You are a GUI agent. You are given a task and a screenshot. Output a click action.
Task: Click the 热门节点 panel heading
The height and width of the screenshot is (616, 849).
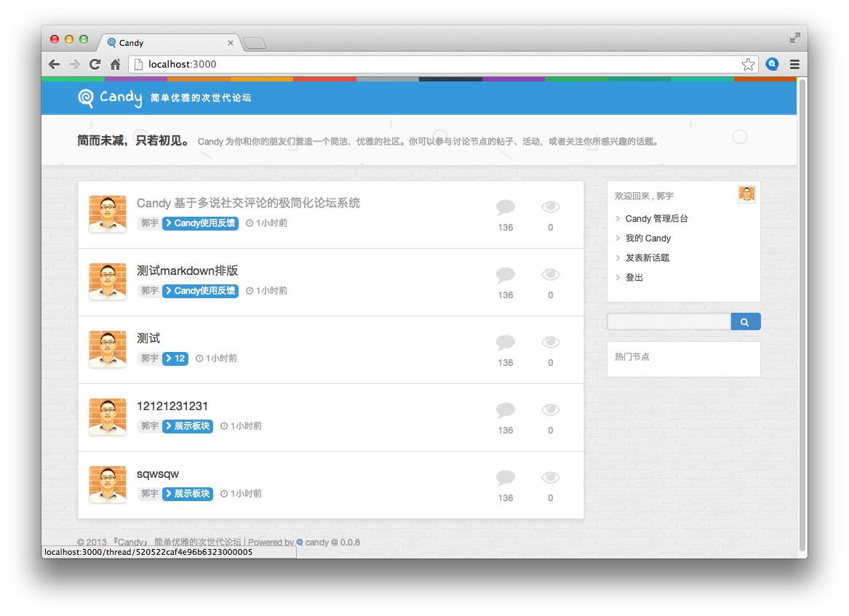point(632,356)
